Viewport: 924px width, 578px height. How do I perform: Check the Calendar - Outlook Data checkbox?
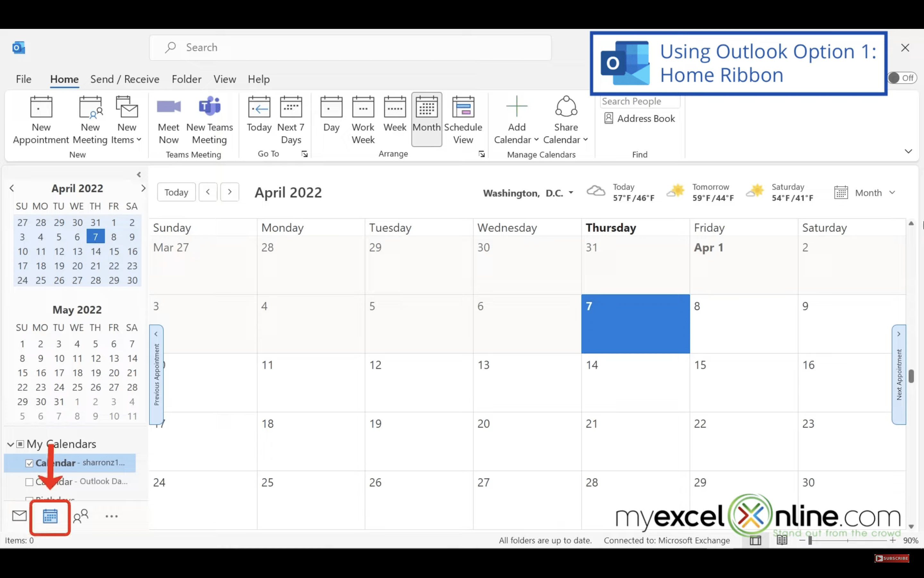click(x=30, y=482)
